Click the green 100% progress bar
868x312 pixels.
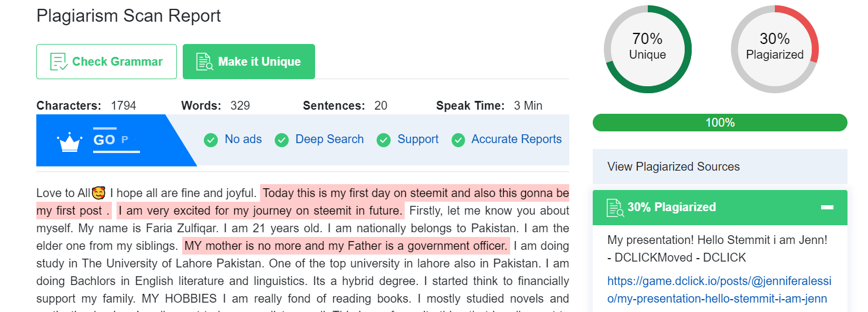pos(720,123)
